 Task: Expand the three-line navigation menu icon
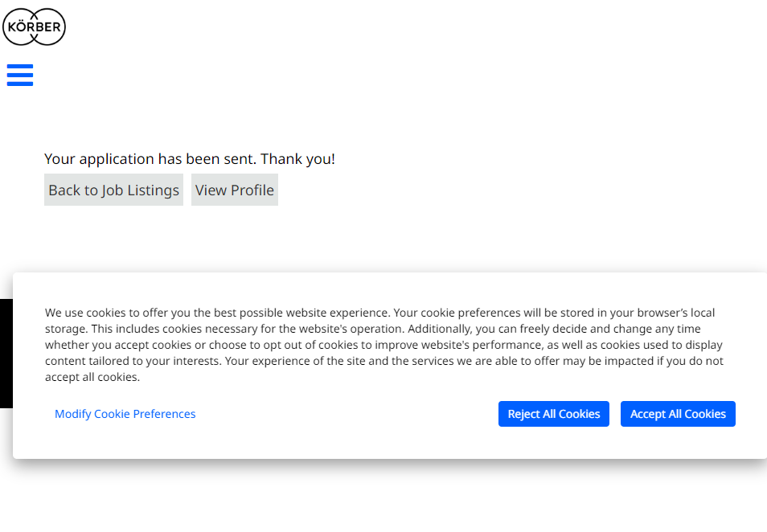click(20, 75)
